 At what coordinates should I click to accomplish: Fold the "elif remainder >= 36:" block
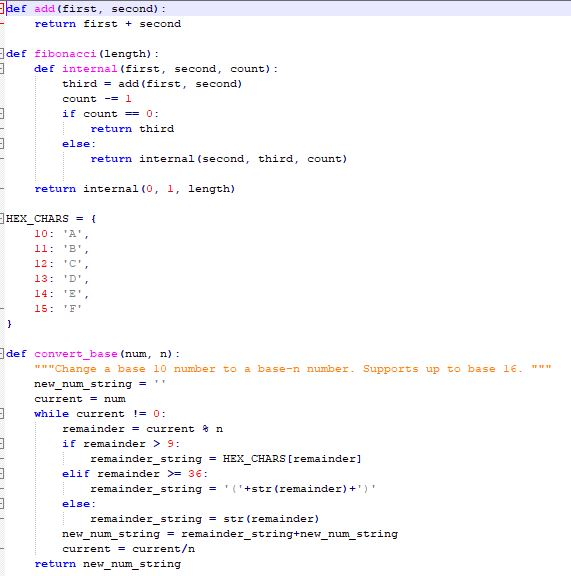click(1, 474)
